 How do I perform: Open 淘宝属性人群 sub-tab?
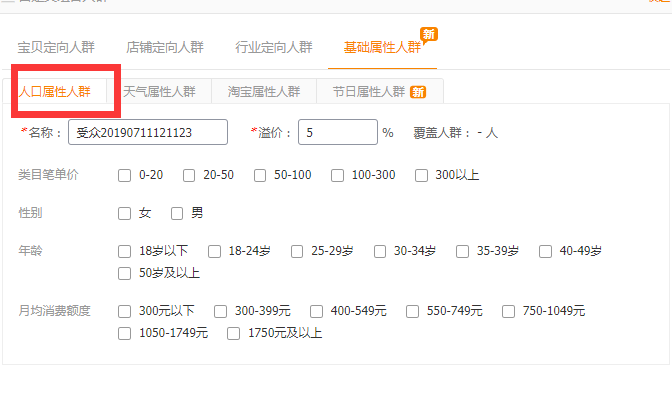(x=263, y=91)
